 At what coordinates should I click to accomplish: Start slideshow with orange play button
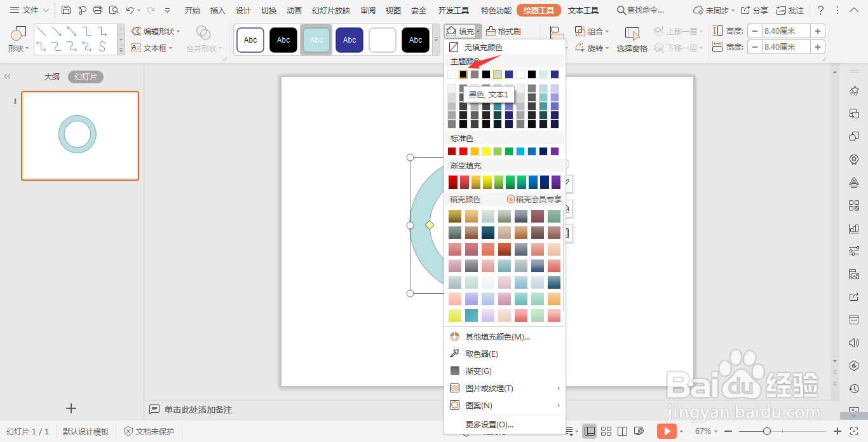[666, 431]
